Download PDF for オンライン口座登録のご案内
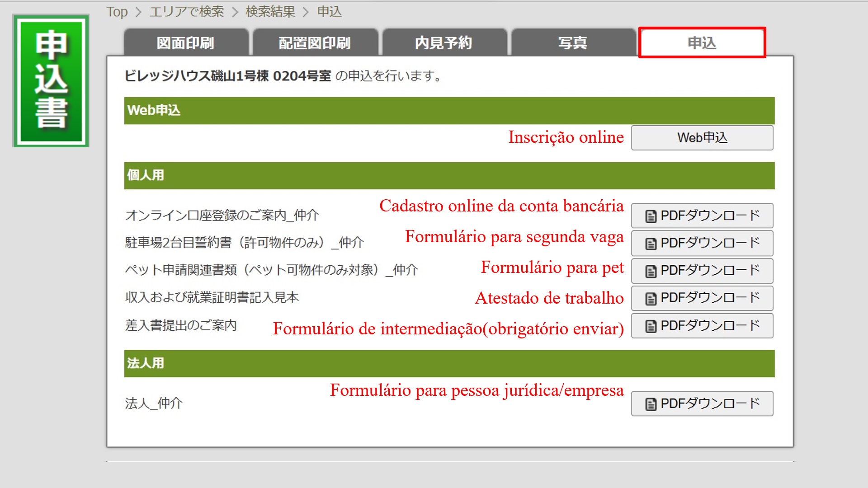 [x=702, y=216]
